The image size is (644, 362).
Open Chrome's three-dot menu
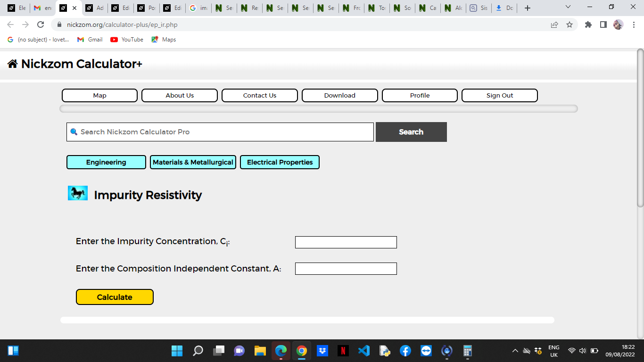[634, 25]
